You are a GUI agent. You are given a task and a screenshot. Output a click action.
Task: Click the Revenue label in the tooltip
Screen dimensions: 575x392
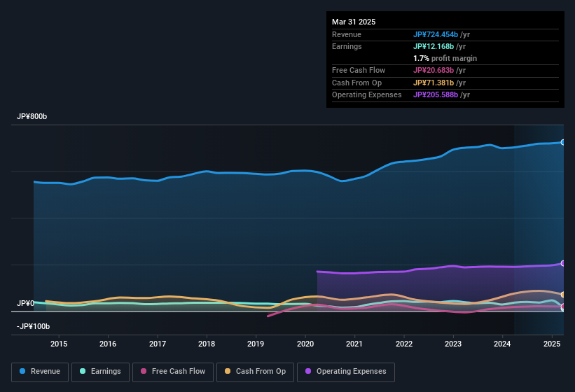347,34
